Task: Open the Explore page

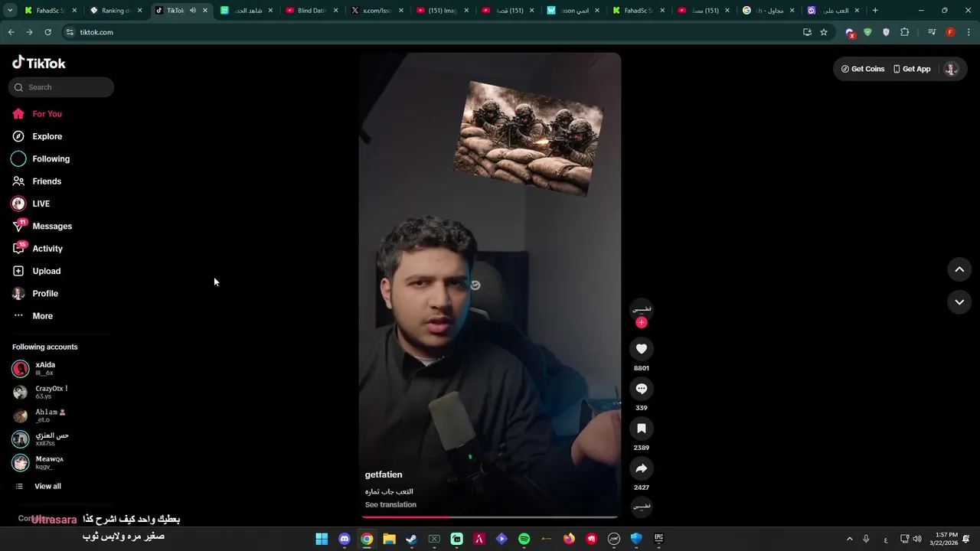Action: click(x=37, y=136)
